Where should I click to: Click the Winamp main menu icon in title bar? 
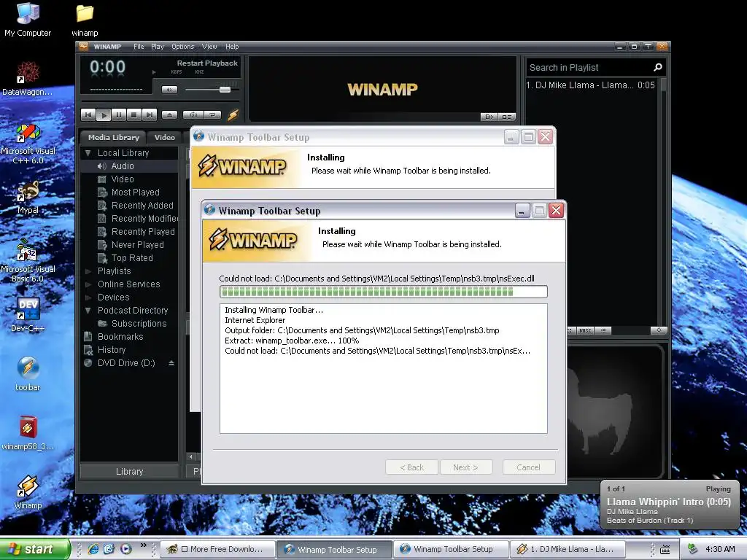tap(83, 46)
